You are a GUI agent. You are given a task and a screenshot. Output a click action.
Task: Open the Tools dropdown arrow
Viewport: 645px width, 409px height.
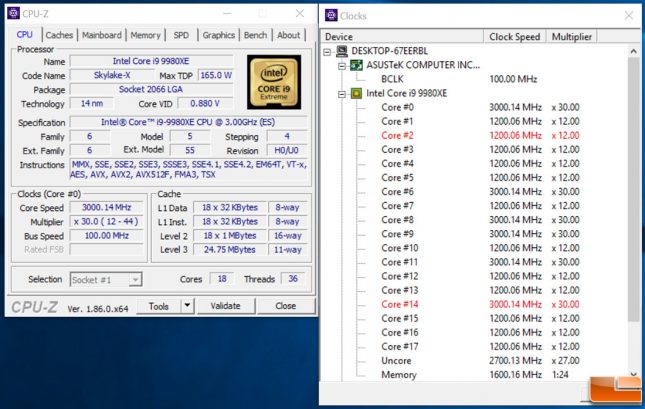coord(187,306)
